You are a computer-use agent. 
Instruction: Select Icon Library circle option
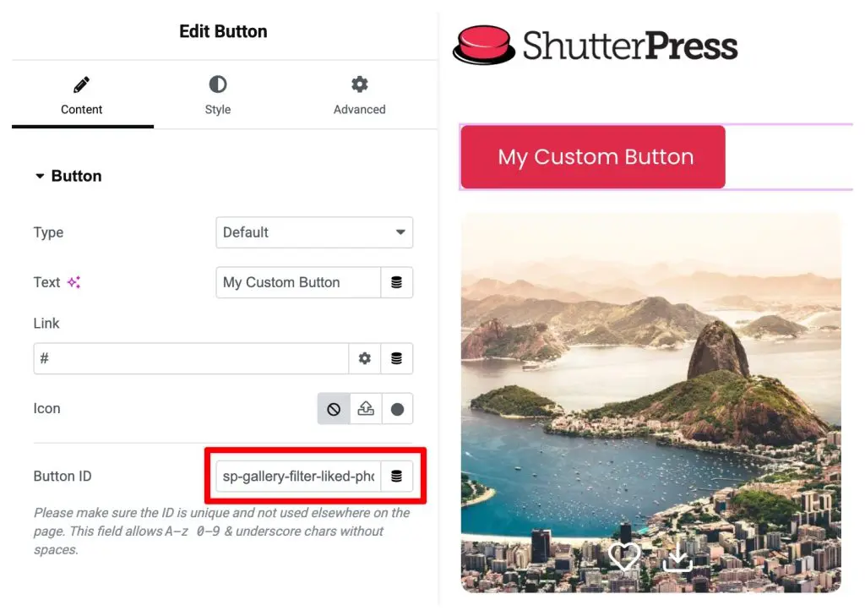(x=397, y=409)
